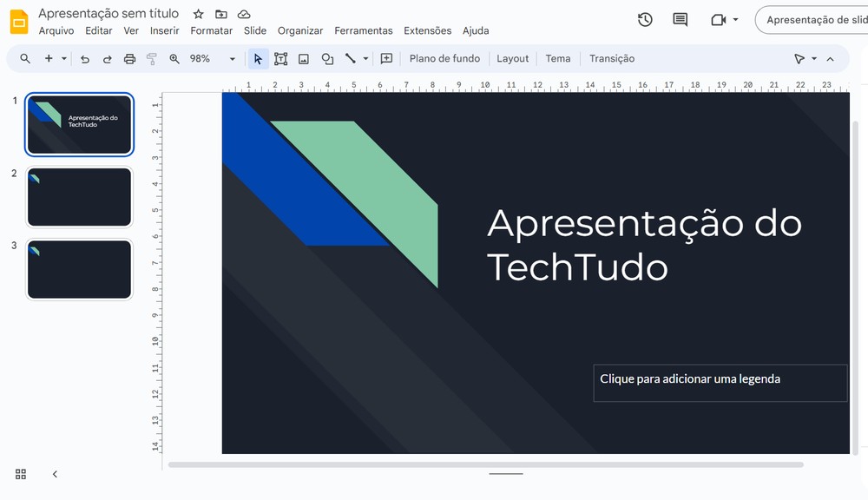Select the text box insertion tool
This screenshot has width=868, height=500.
[280, 58]
